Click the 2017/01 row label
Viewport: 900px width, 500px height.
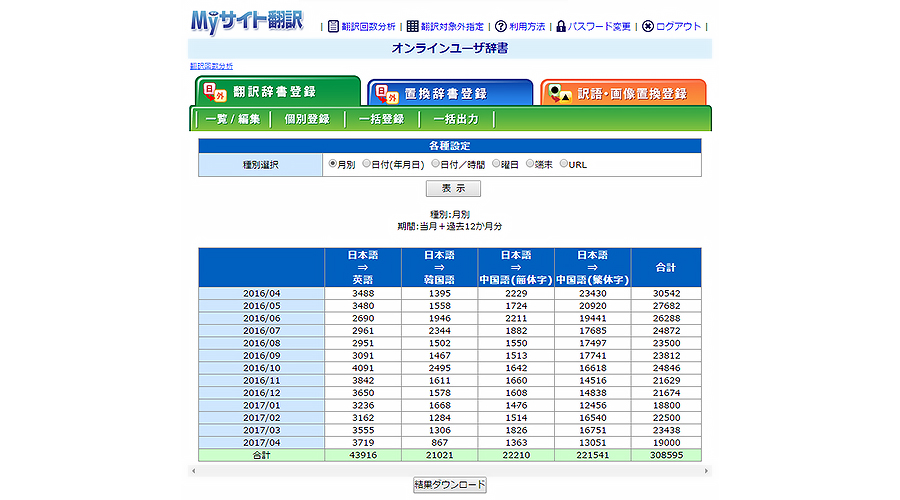click(262, 405)
